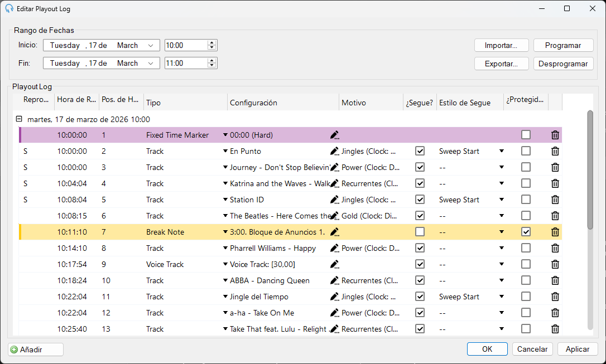Edit the En Punto track with pencil icon
606x364 pixels.
point(335,151)
